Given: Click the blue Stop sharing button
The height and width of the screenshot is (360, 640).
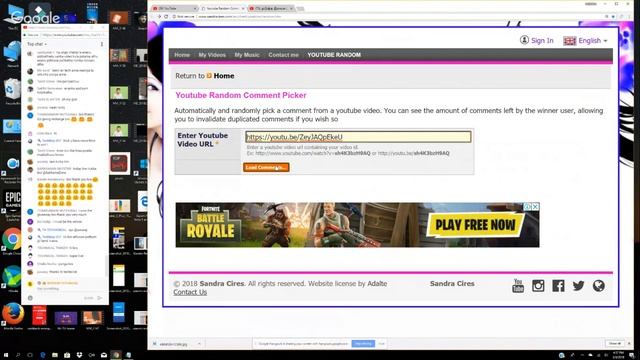Looking at the screenshot, I should [x=363, y=344].
